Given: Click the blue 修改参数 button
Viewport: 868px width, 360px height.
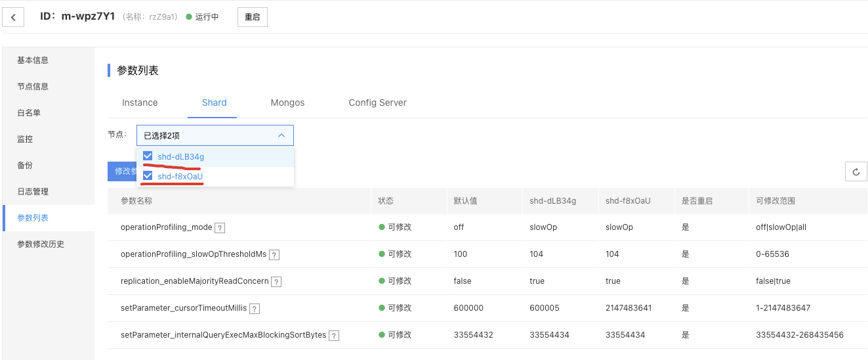Looking at the screenshot, I should tap(122, 171).
